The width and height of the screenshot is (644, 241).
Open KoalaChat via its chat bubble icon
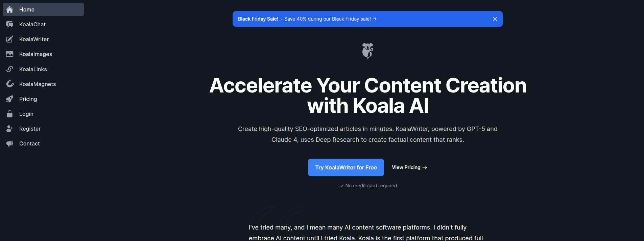click(x=9, y=24)
